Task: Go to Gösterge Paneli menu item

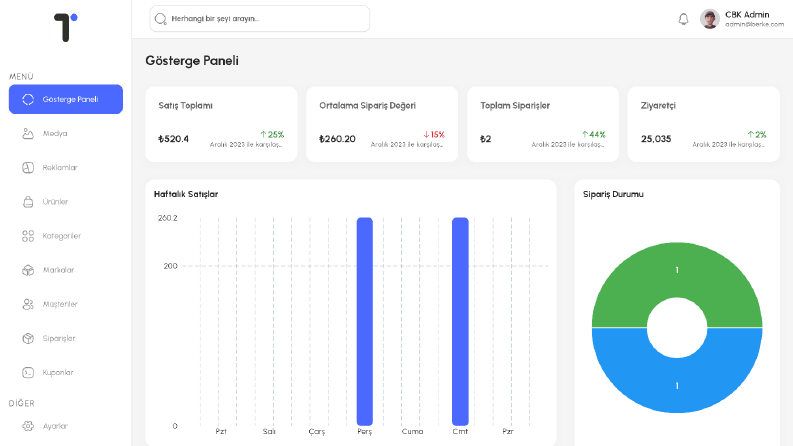Action: coord(66,99)
